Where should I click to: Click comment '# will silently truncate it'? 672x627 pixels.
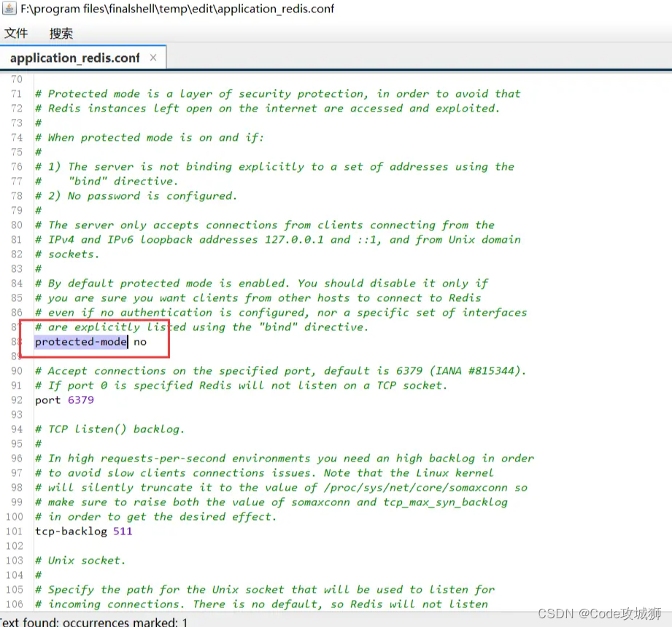pyautogui.click(x=281, y=488)
